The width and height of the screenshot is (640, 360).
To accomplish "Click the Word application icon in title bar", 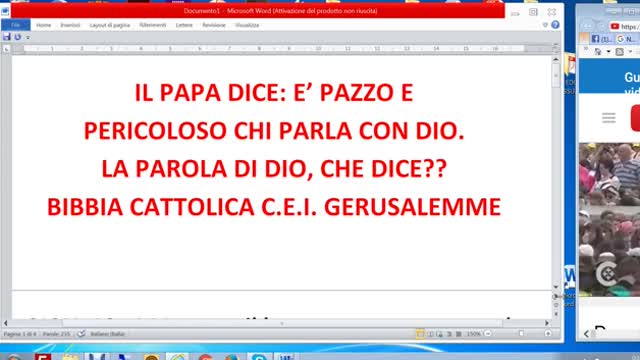I will coord(5,11).
